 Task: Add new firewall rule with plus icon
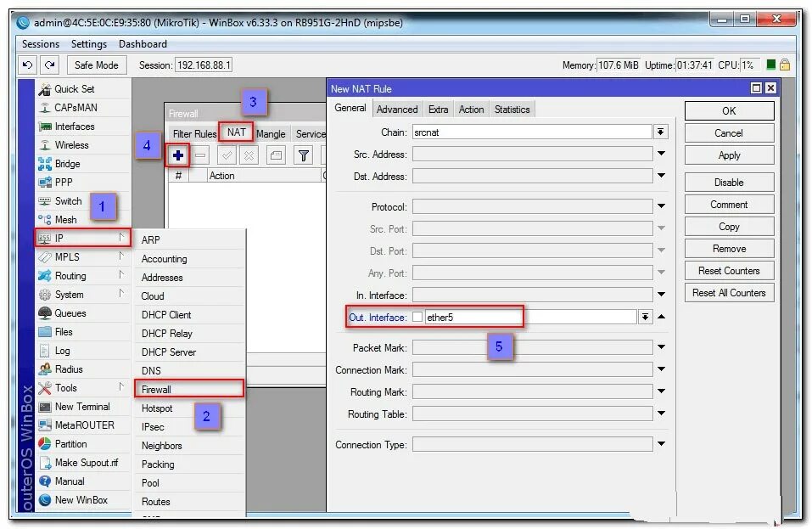pos(177,155)
